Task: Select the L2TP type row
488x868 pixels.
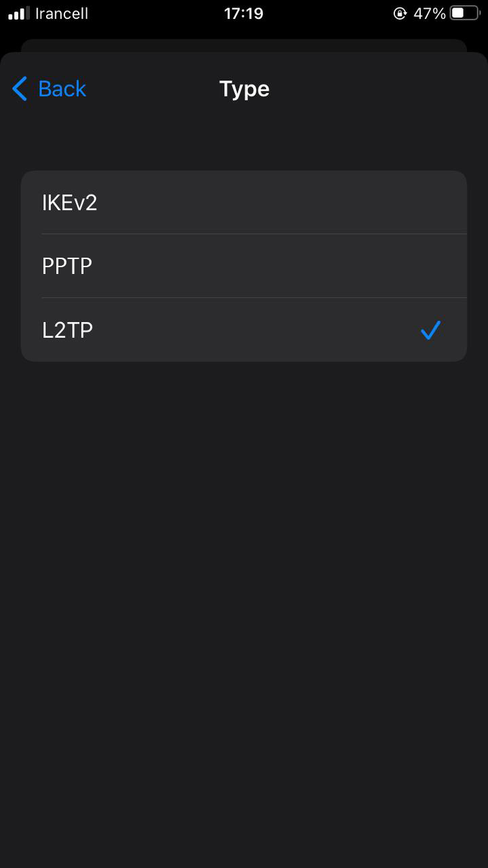Action: (x=204, y=330)
